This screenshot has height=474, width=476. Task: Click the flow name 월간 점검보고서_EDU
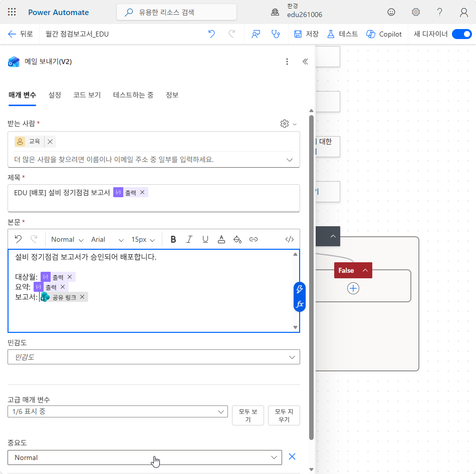point(77,34)
